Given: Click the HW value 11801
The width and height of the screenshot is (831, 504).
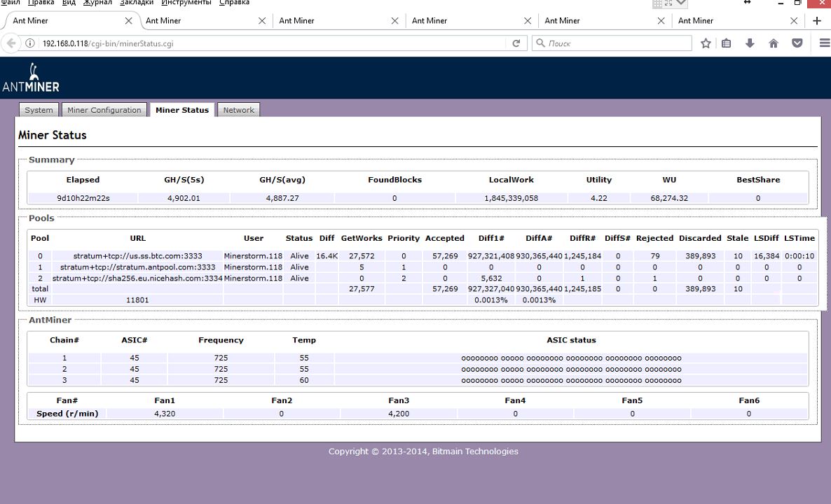Looking at the screenshot, I should tap(137, 300).
